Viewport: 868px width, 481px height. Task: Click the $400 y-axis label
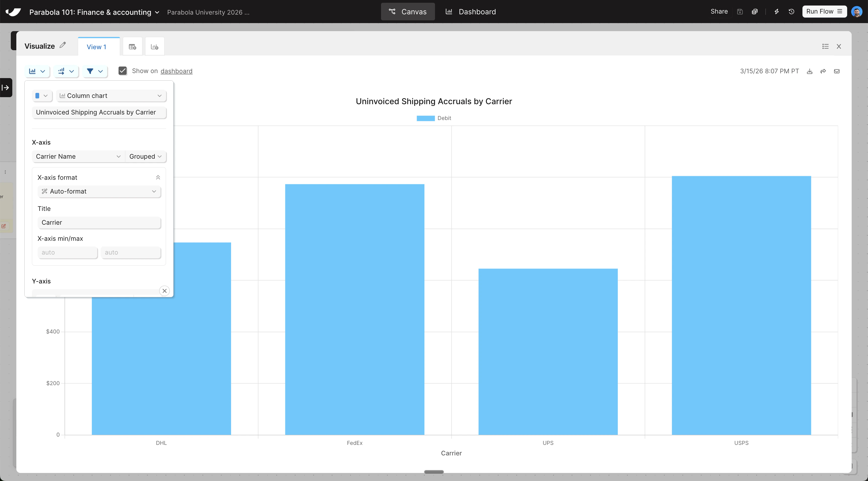click(x=53, y=332)
